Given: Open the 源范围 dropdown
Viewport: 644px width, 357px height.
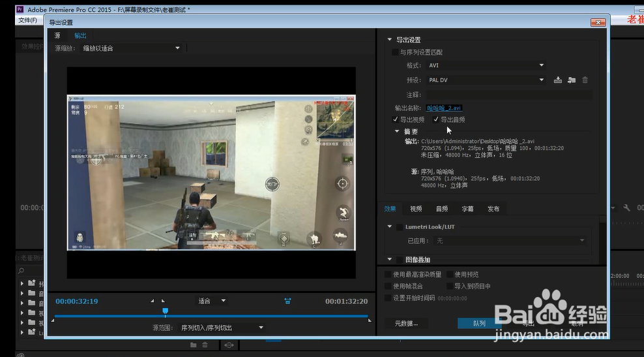Looking at the screenshot, I should click(222, 328).
